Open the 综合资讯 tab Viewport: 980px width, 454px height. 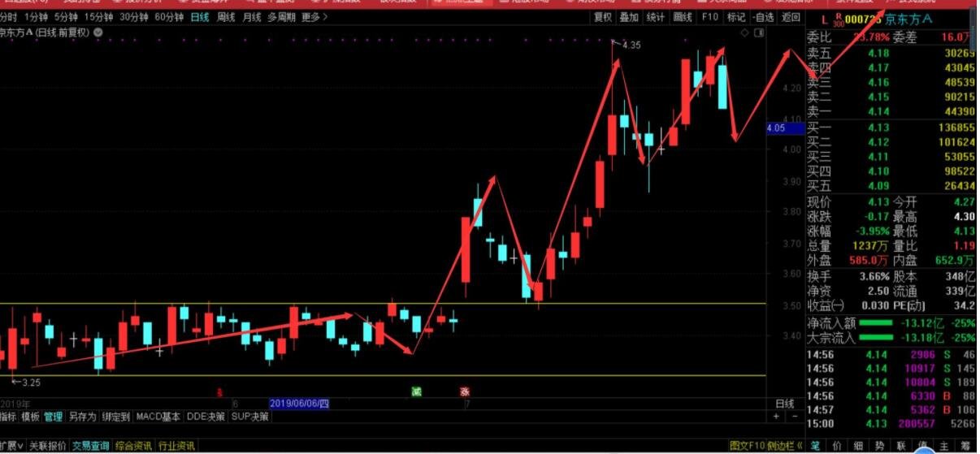click(133, 445)
